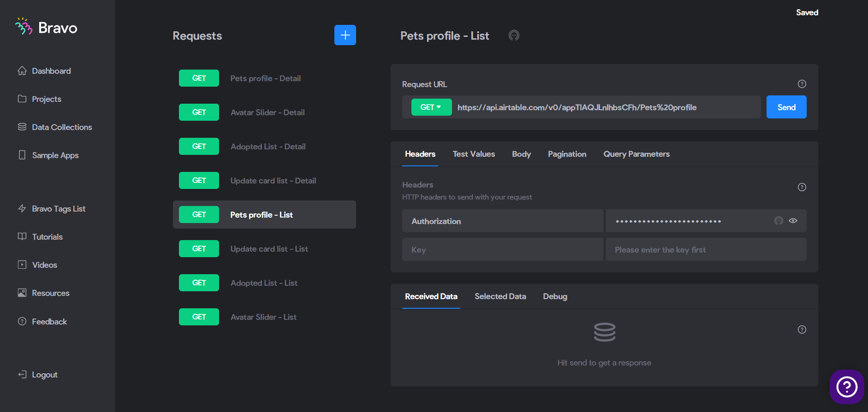868x412 pixels.
Task: Select the Avatar Slider - Detail request
Action: 264,112
